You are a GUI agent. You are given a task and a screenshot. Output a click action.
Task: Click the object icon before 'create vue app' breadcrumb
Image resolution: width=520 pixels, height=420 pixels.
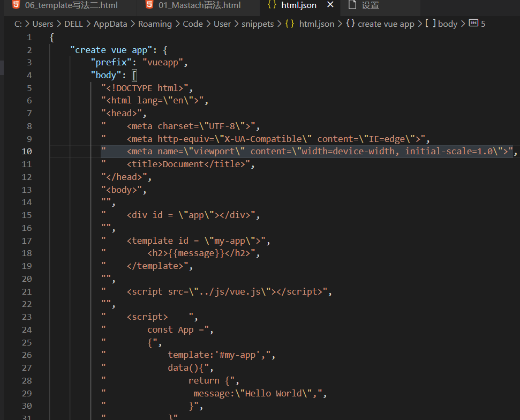tap(351, 24)
